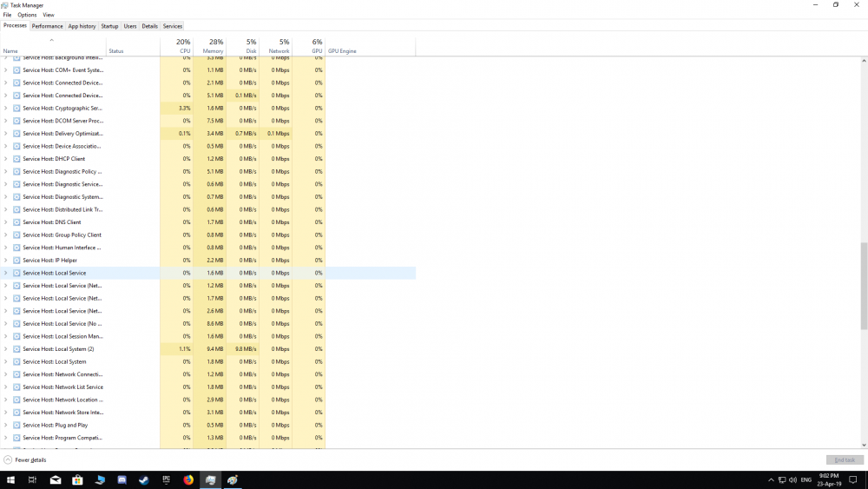Sort processes by CPU column
This screenshot has width=868, height=489.
coord(176,46)
